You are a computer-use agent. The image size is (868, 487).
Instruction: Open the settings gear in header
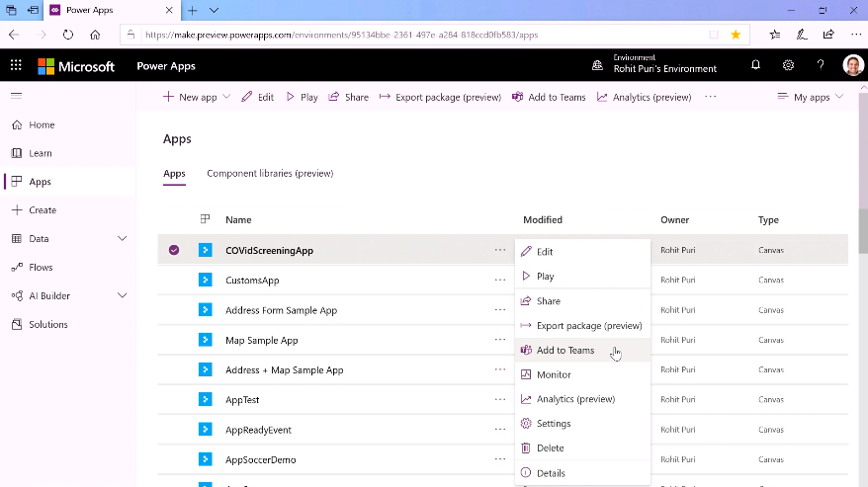tap(788, 65)
